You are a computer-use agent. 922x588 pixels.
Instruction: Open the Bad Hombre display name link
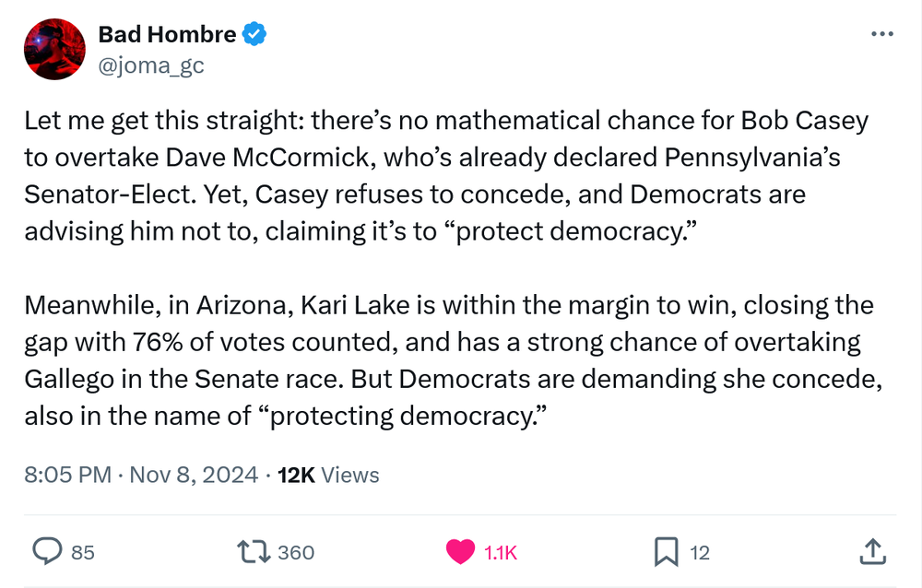click(167, 35)
